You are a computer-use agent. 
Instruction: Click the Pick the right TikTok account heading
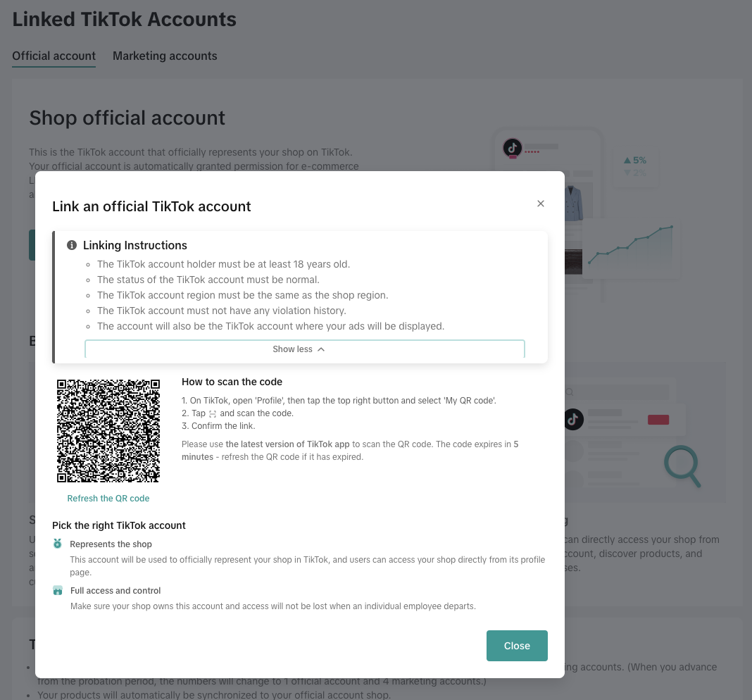click(119, 525)
